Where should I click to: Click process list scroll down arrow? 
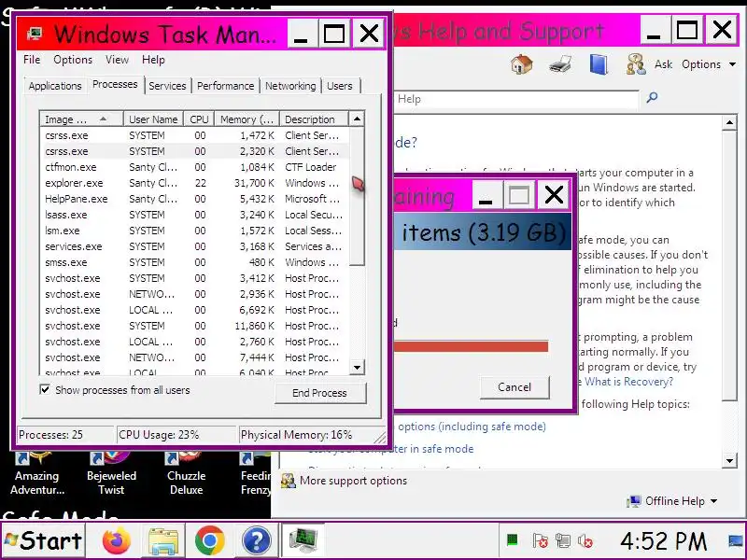[357, 367]
